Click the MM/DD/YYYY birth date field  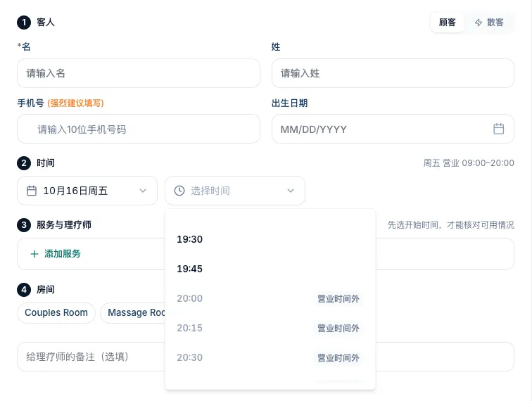(x=393, y=129)
